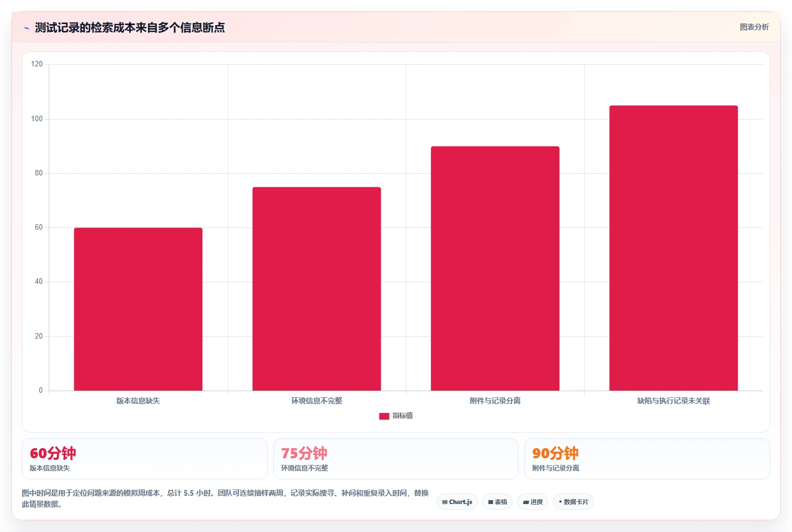Click the y-axis value 60
This screenshot has width=792, height=532.
(39, 227)
